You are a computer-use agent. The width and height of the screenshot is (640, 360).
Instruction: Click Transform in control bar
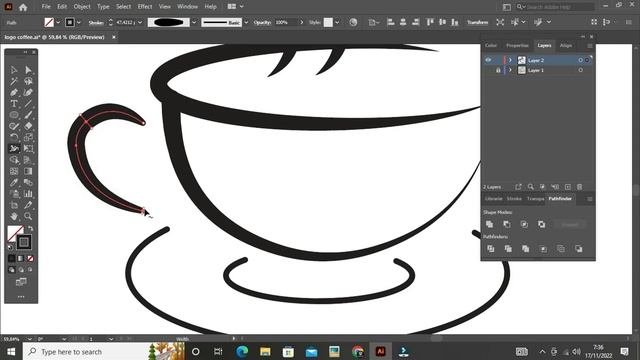click(x=478, y=22)
